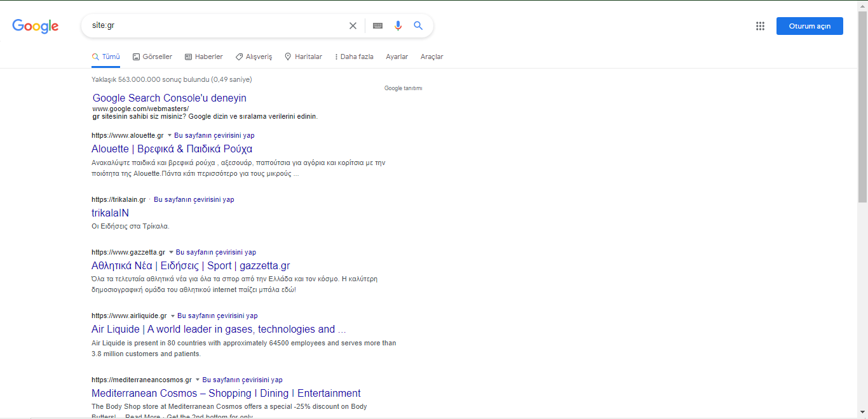The width and height of the screenshot is (868, 419).
Task: Expand dropdown arrow next to airliquide.gr URL
Action: point(173,316)
